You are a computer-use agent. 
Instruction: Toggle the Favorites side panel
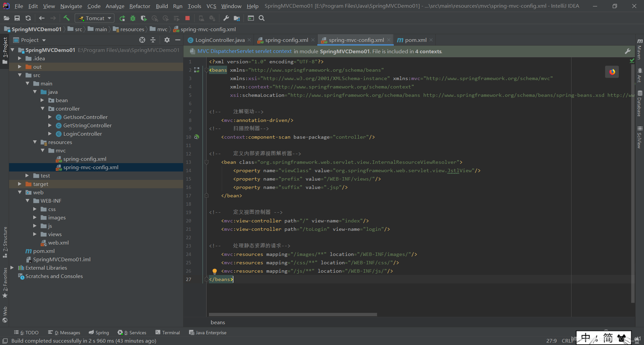click(x=5, y=283)
